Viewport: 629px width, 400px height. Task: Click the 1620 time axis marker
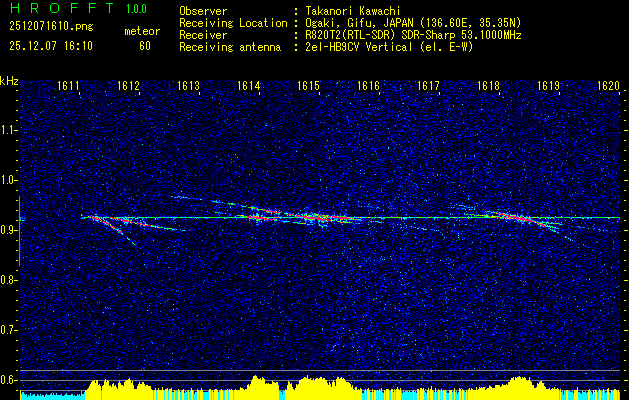609,85
